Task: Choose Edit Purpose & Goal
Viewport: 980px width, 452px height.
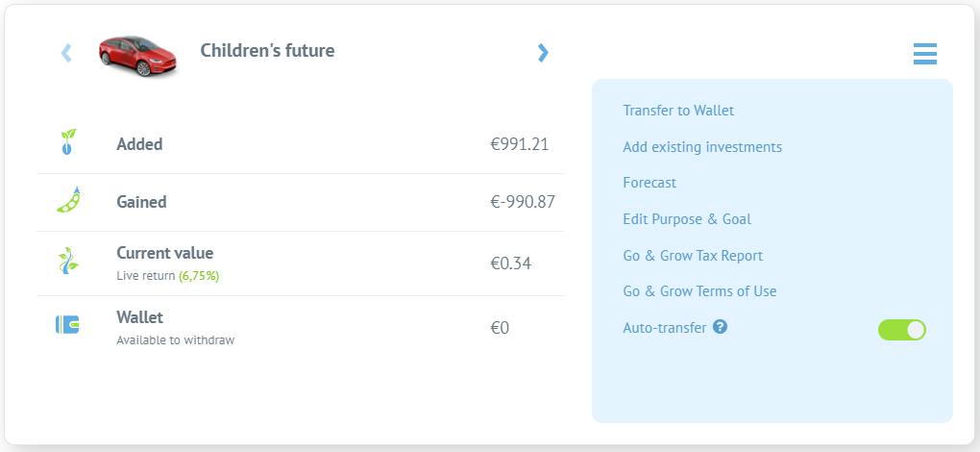Action: coord(687,219)
